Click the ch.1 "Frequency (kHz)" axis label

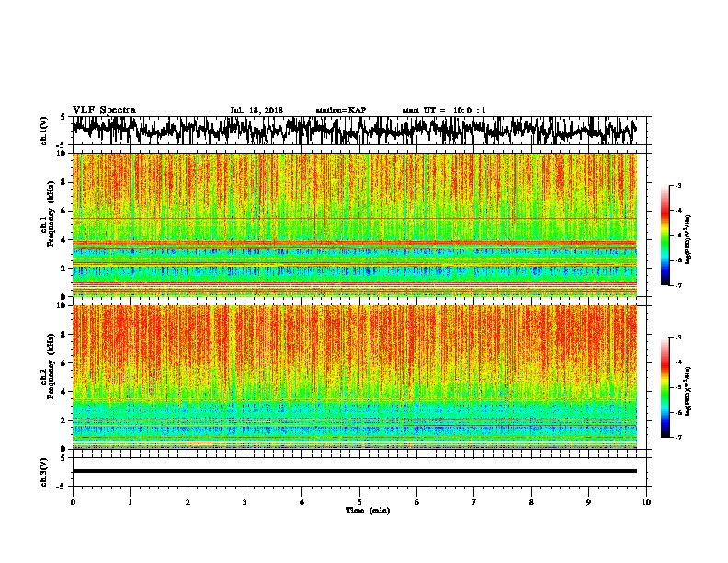click(51, 212)
